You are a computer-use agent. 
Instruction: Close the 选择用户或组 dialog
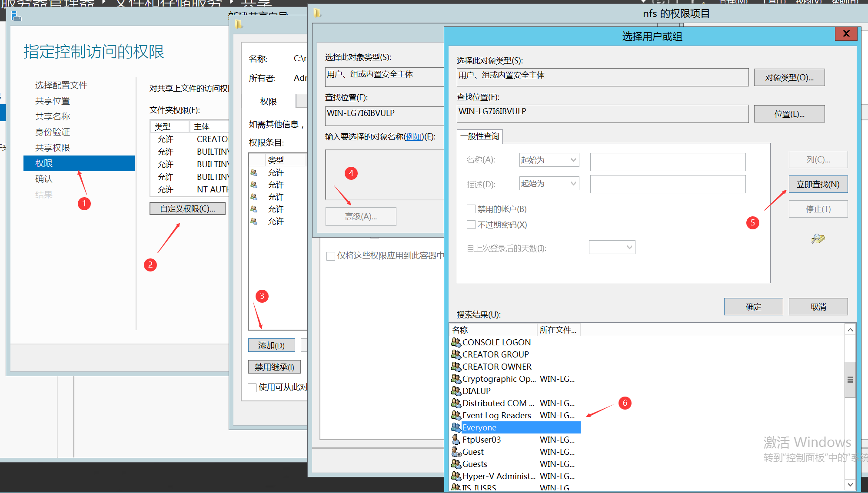coord(846,34)
